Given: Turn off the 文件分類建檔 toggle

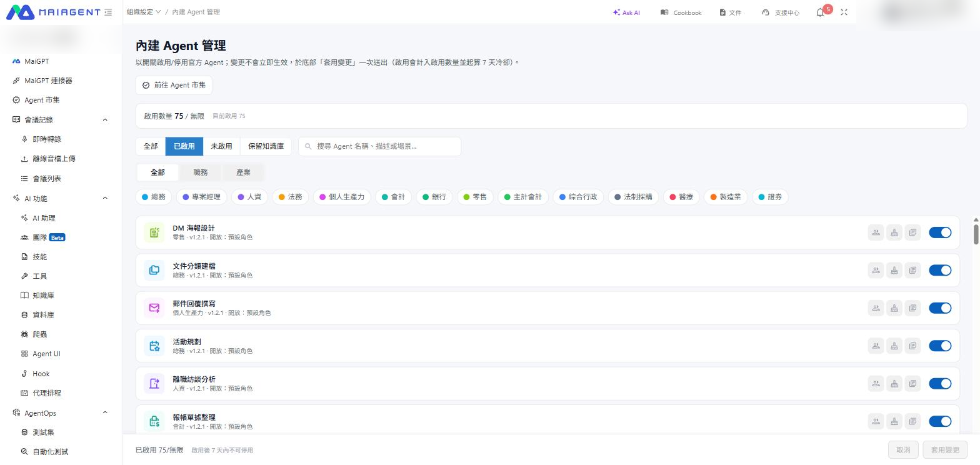Looking at the screenshot, I should tap(940, 271).
